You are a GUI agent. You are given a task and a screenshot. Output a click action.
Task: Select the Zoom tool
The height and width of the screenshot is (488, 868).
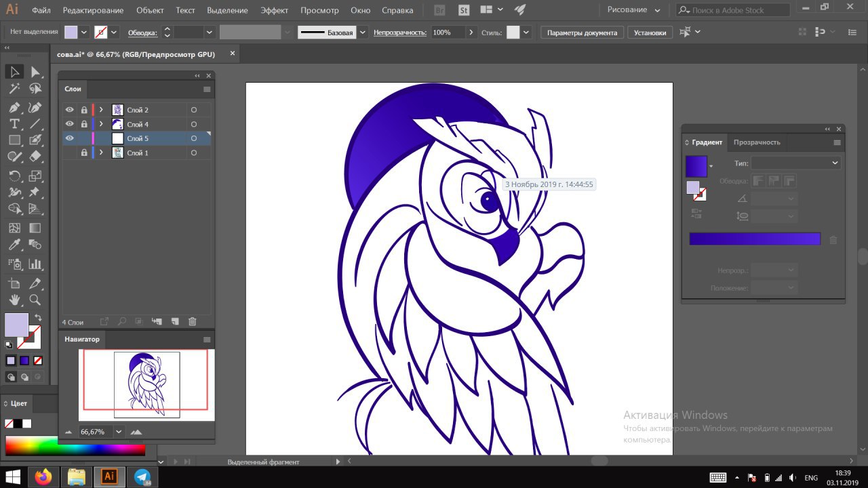[35, 300]
